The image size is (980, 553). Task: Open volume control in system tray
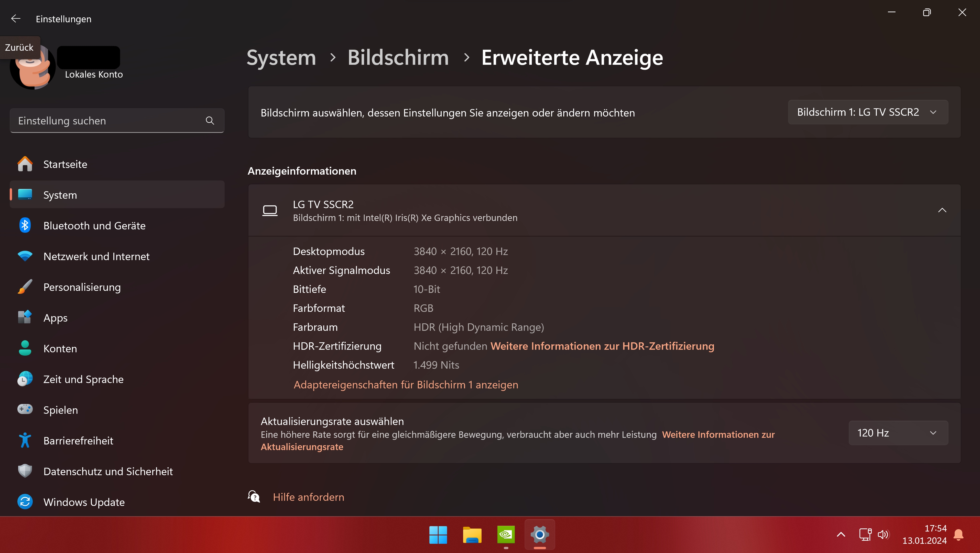point(883,534)
